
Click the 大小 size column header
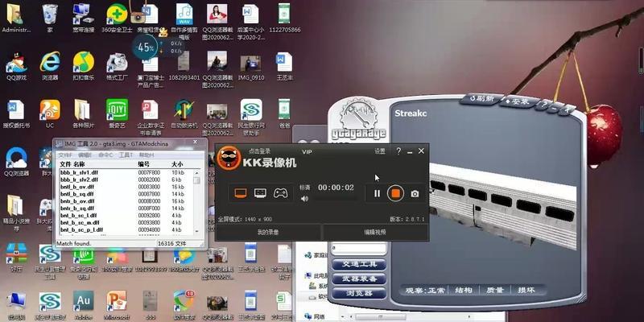[177, 164]
